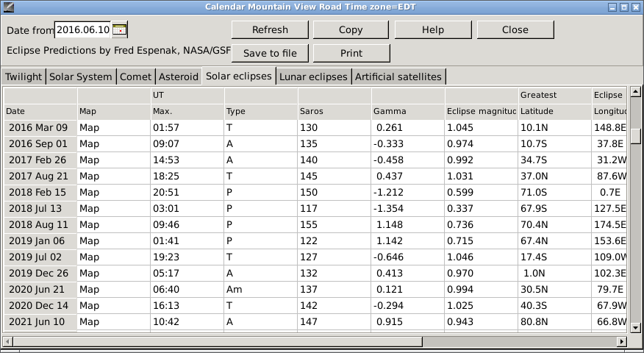Click the vertical scrollbar thumb
Viewport: 644px width, 353px height.
(635, 135)
